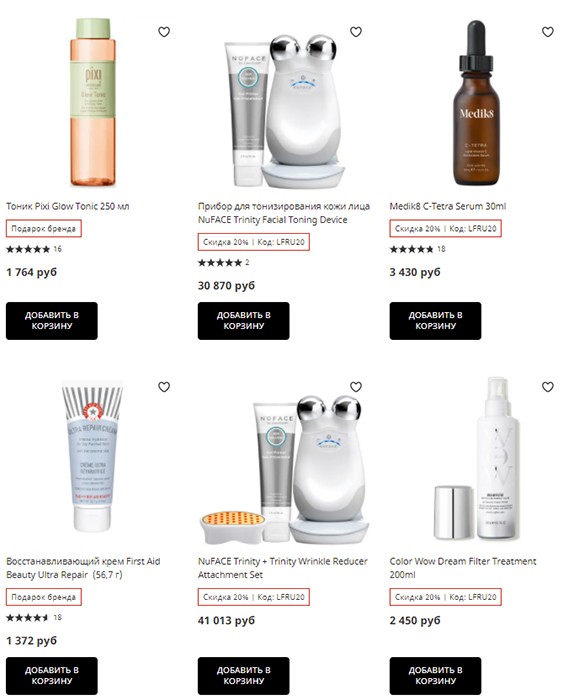Add NuFACE Facial Toning Device to cart
This screenshot has width=579, height=700.
tap(244, 321)
